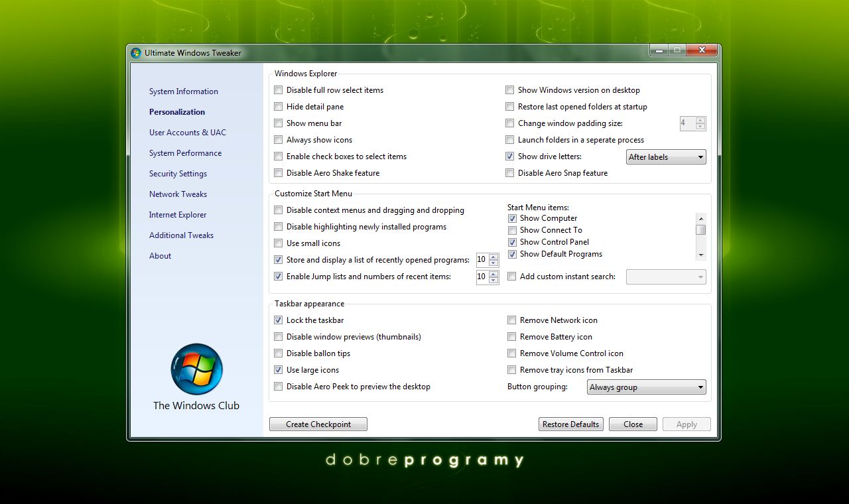Screen dimensions: 849x504
Task: Check Remove Network icon
Action: pos(512,320)
